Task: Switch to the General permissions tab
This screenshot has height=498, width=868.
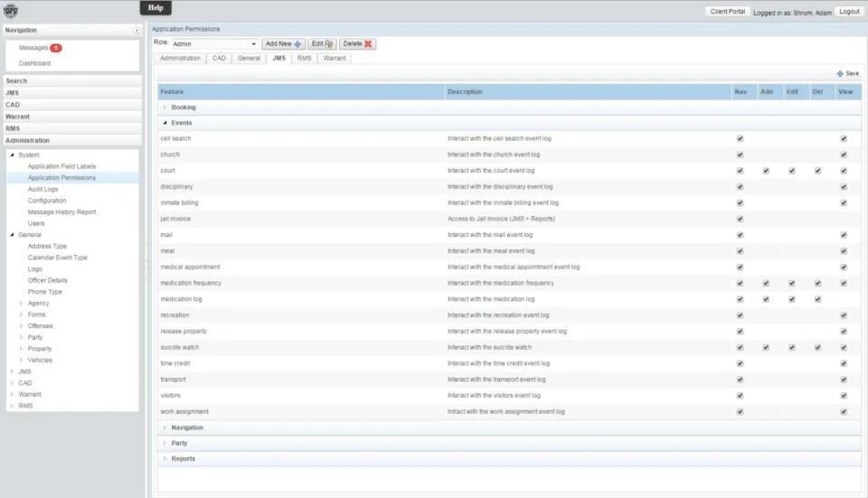Action: point(249,58)
